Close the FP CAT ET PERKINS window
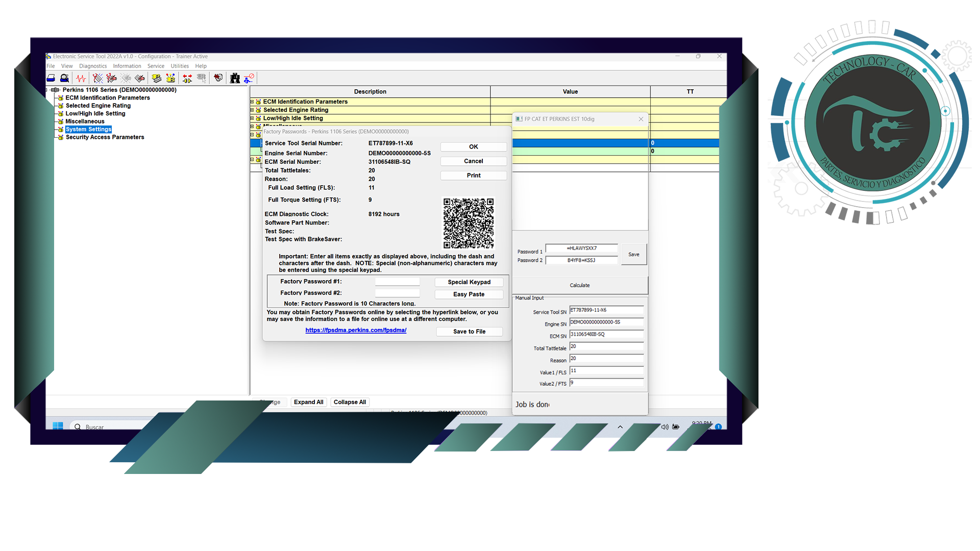The image size is (980, 551). coord(641,119)
